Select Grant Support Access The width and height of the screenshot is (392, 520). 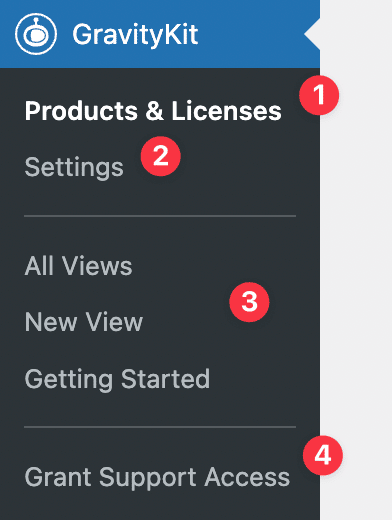(157, 478)
